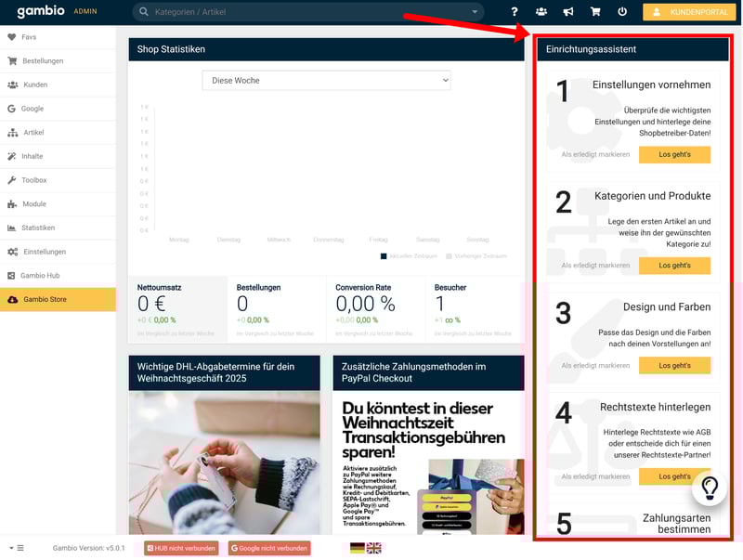This screenshot has height=560, width=743.
Task: Click the lightbulb help bubble icon
Action: [709, 486]
